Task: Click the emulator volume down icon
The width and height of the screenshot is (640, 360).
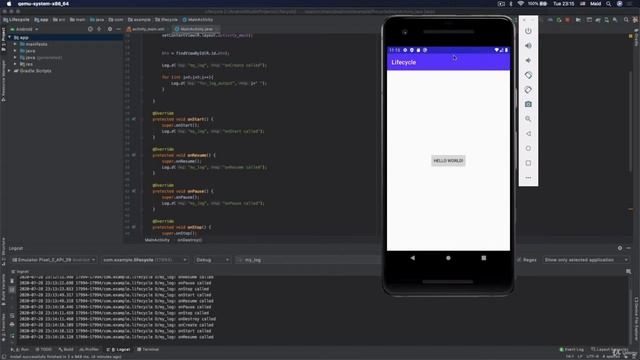Action: [528, 60]
